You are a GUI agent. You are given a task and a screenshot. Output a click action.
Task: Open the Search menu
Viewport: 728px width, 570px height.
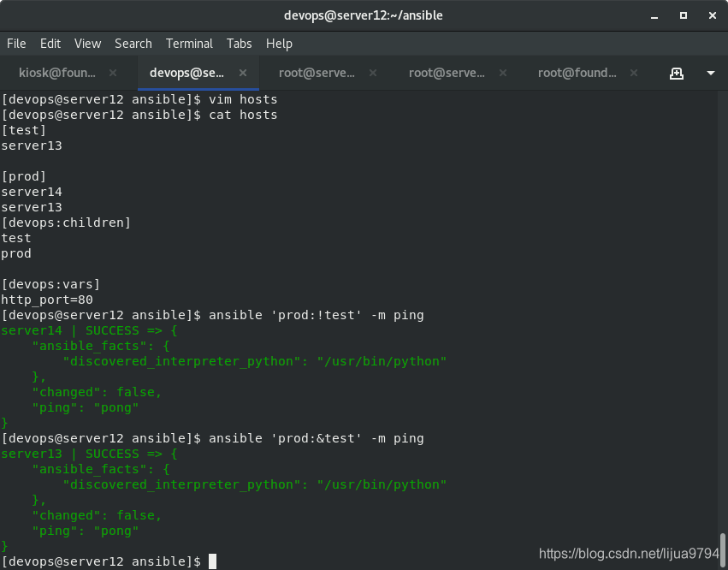(x=133, y=44)
